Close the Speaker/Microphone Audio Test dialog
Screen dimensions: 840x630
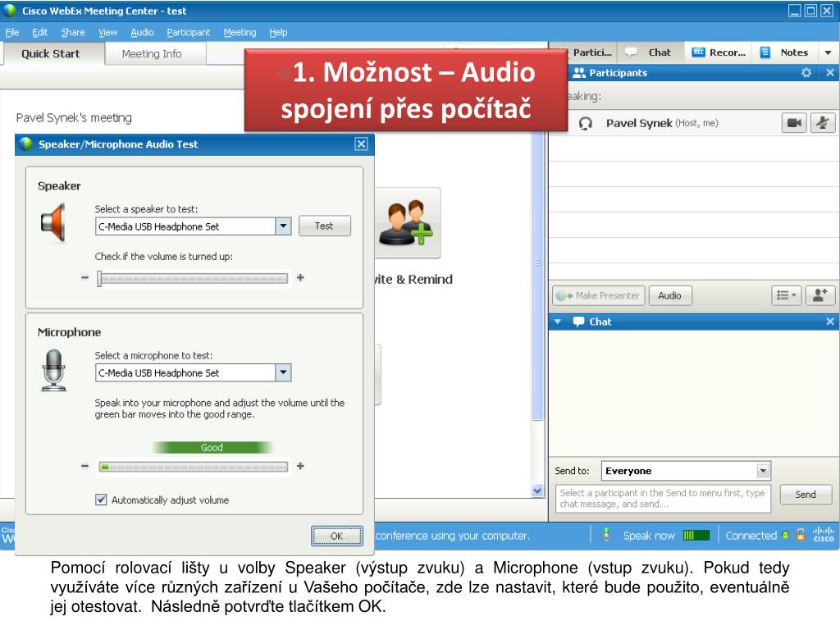tap(362, 144)
